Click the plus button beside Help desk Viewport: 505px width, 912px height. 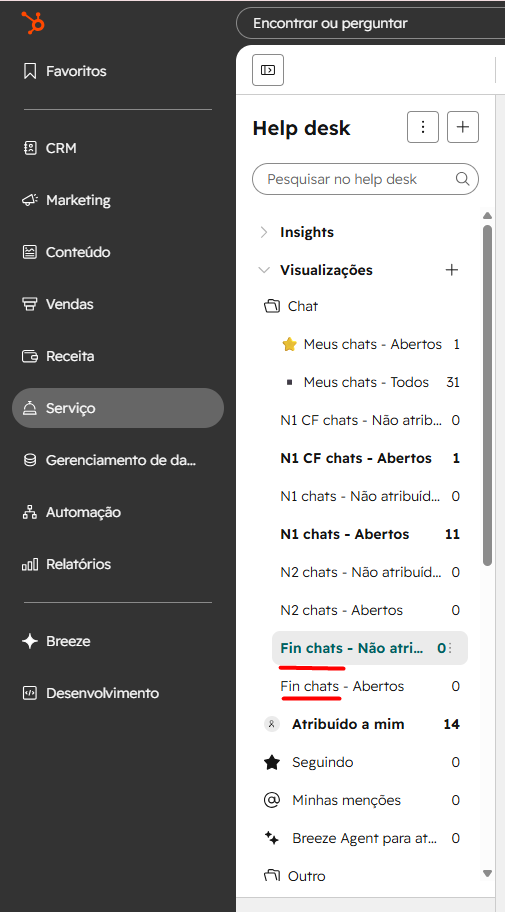(x=463, y=127)
